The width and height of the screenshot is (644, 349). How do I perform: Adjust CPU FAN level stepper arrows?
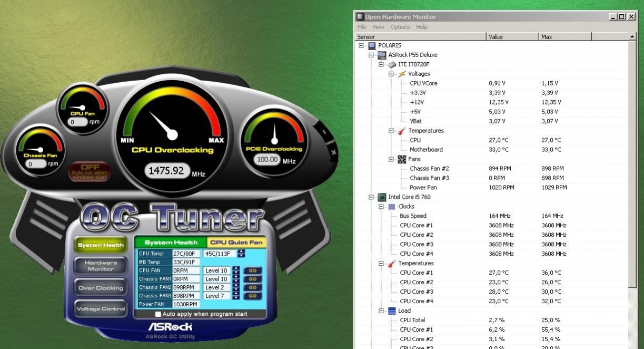235,270
